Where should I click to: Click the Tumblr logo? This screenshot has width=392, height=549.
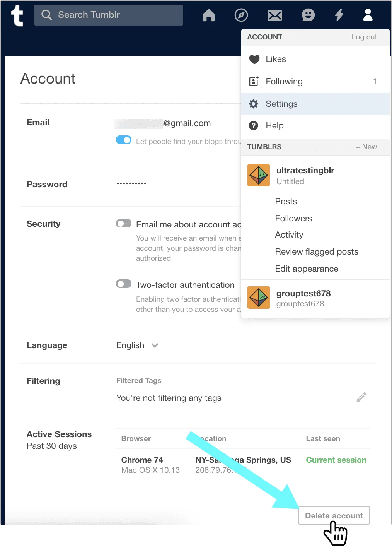point(17,15)
